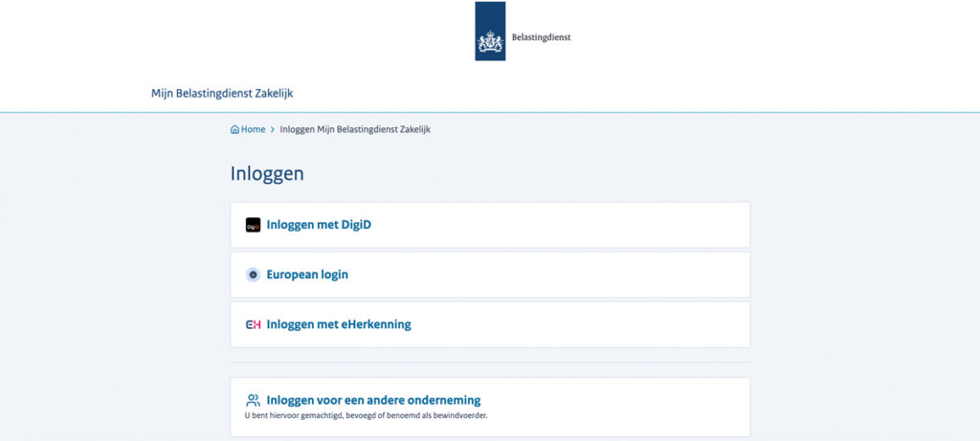Click the 'Belastingdienst' wordmark beside the logo
This screenshot has height=441, width=980.
pyautogui.click(x=541, y=38)
